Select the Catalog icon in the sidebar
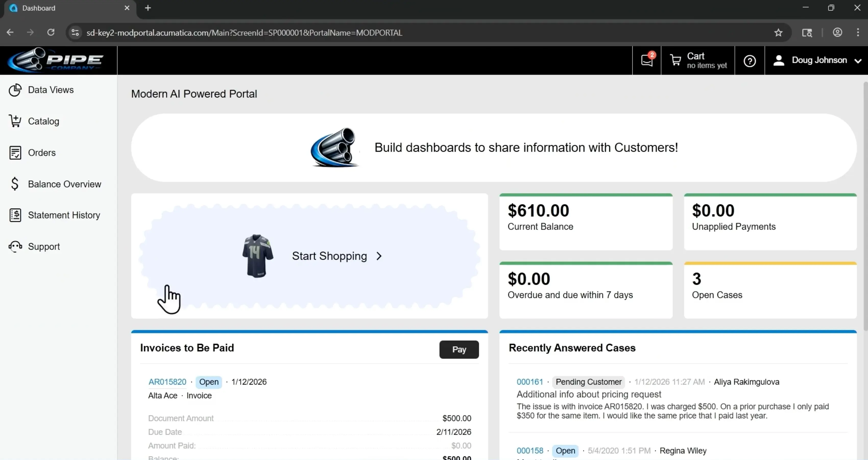The width and height of the screenshot is (868, 460). [x=15, y=121]
